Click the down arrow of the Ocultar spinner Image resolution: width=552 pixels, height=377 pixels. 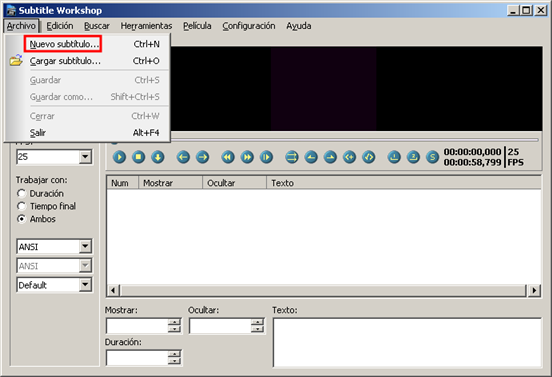pyautogui.click(x=258, y=329)
